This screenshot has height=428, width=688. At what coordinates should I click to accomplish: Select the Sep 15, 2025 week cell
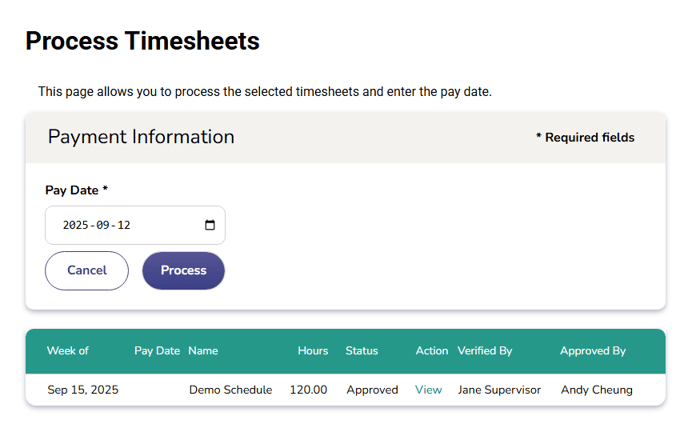click(x=83, y=390)
